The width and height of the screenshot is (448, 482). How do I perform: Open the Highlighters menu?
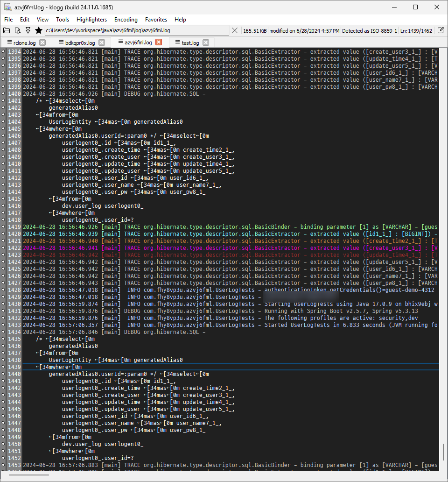click(91, 20)
